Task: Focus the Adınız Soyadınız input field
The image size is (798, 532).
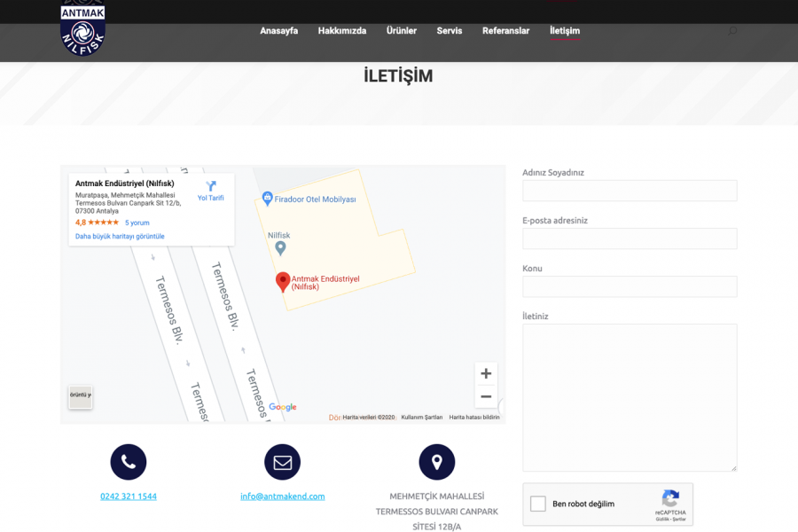Action: (x=630, y=191)
